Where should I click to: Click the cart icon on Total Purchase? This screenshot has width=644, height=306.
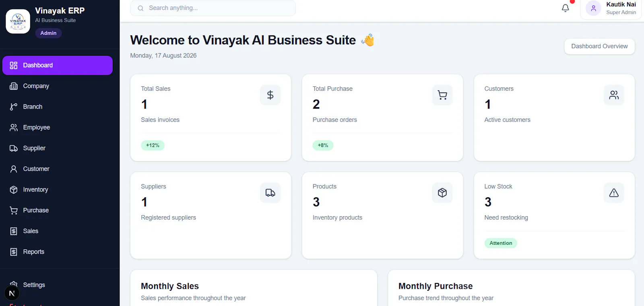(x=442, y=95)
